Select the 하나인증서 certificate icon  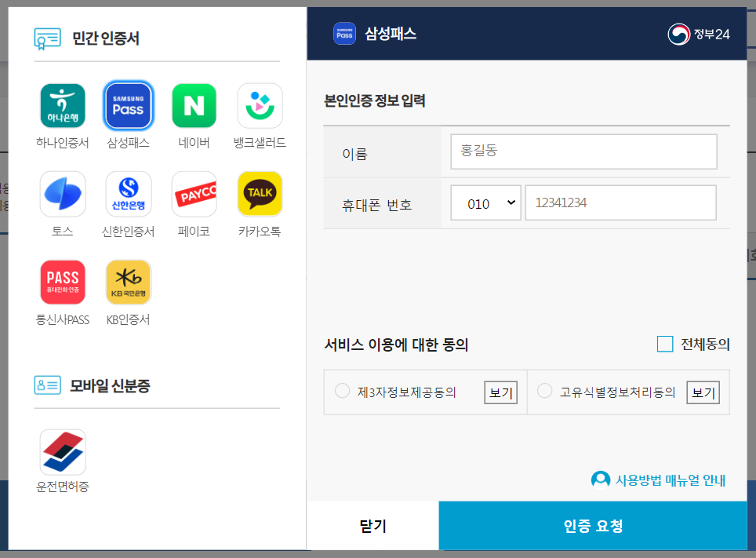pyautogui.click(x=63, y=104)
